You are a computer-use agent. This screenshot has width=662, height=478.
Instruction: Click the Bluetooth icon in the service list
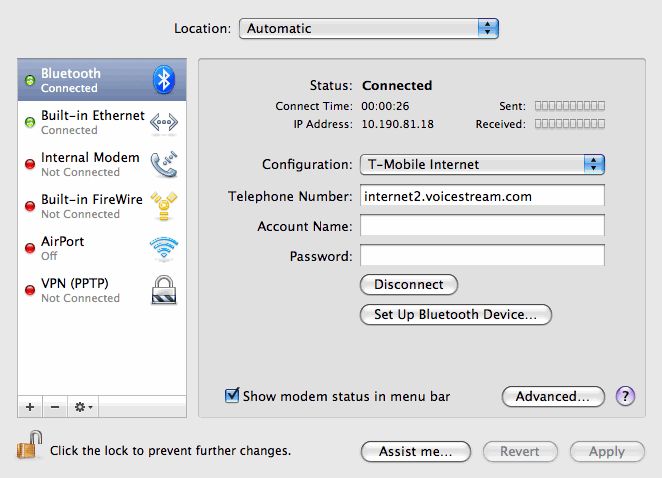click(x=163, y=80)
